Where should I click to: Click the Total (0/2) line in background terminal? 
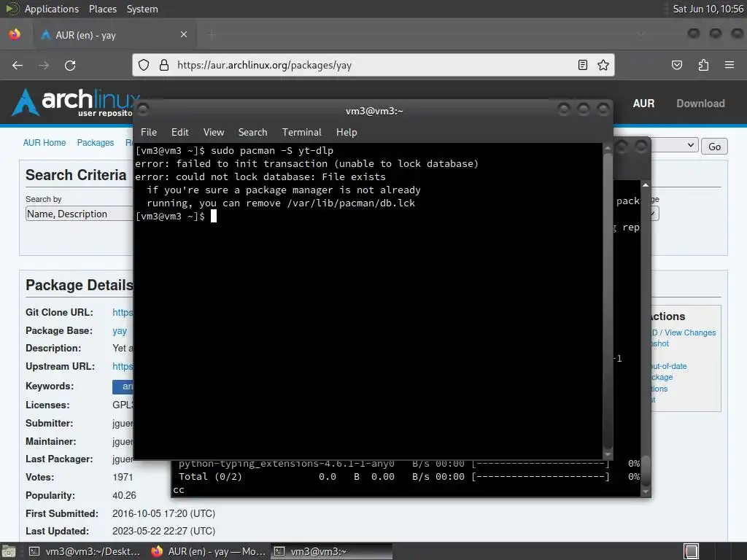tap(409, 477)
